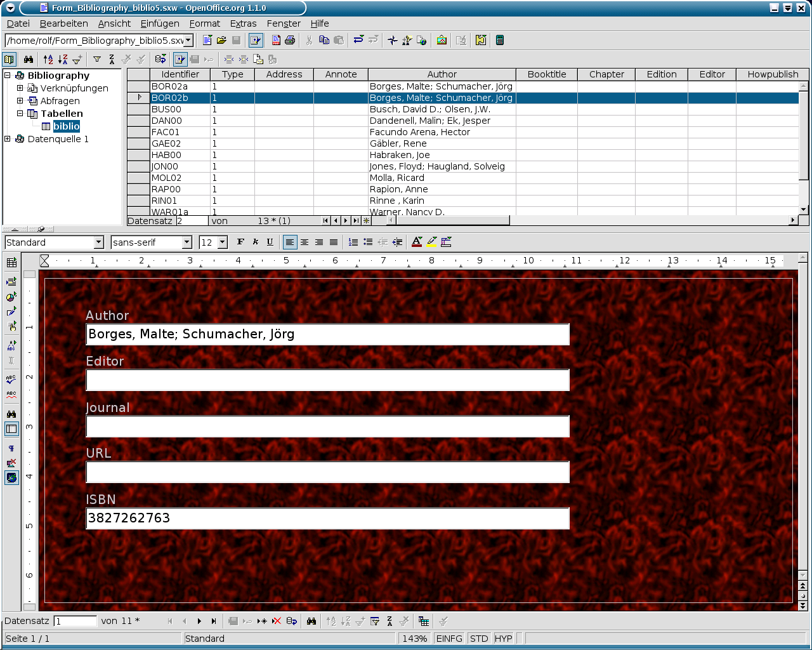Screen dimensions: 812x650
Task: Click into the Journal input field
Action: [x=327, y=427]
